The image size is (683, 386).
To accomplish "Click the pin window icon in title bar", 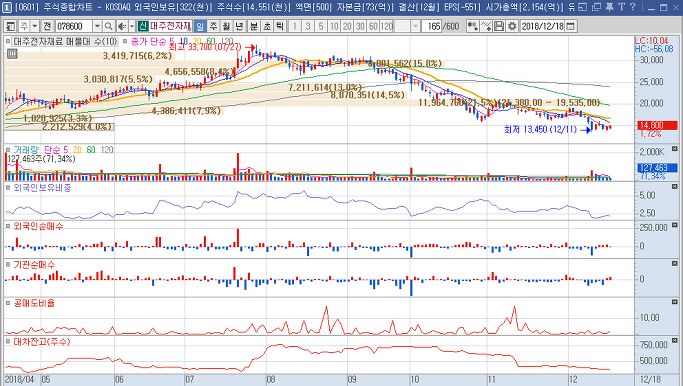I will [x=609, y=7].
